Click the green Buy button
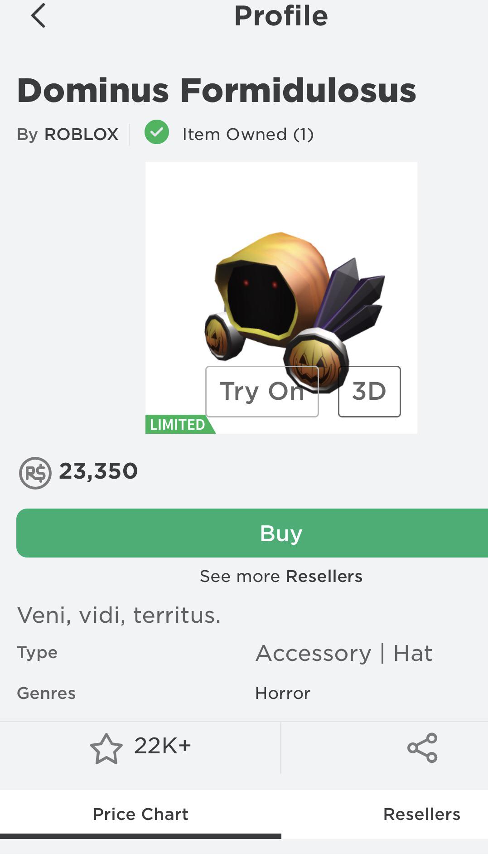The image size is (488, 868). pyautogui.click(x=252, y=533)
